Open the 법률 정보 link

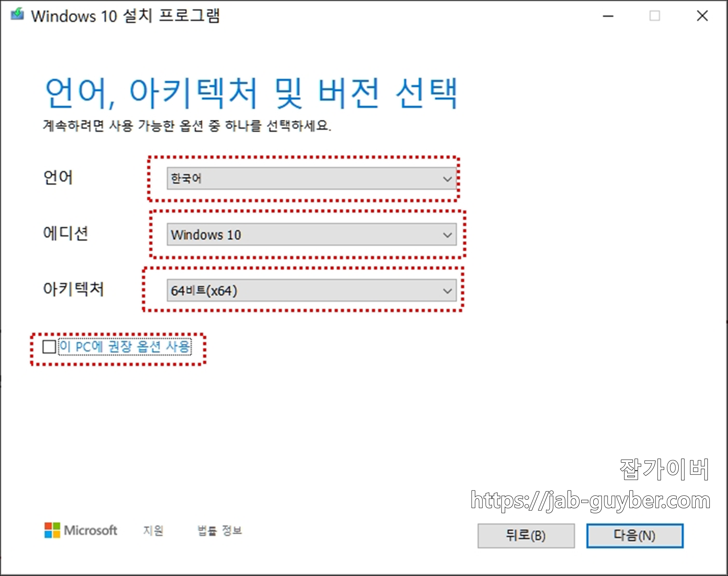[220, 530]
